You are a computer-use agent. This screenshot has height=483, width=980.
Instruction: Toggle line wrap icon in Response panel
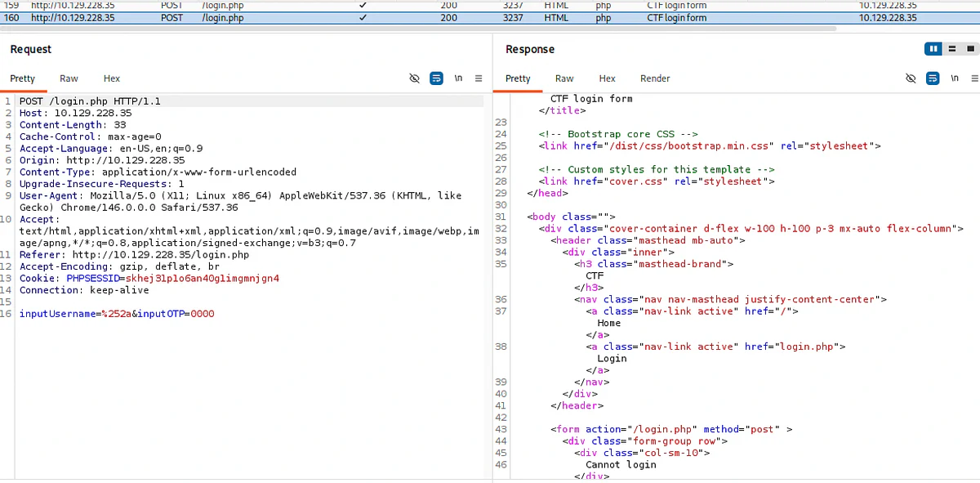click(933, 78)
